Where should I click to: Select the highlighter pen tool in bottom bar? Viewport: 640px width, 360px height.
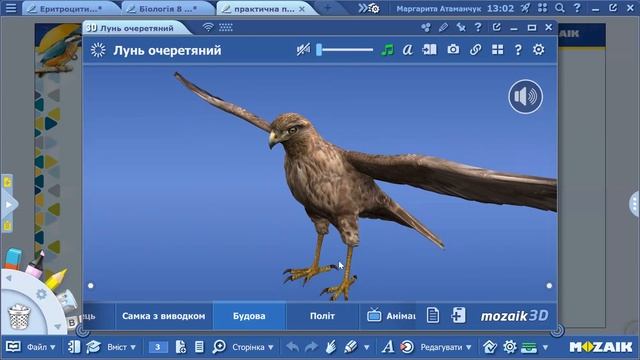351,347
